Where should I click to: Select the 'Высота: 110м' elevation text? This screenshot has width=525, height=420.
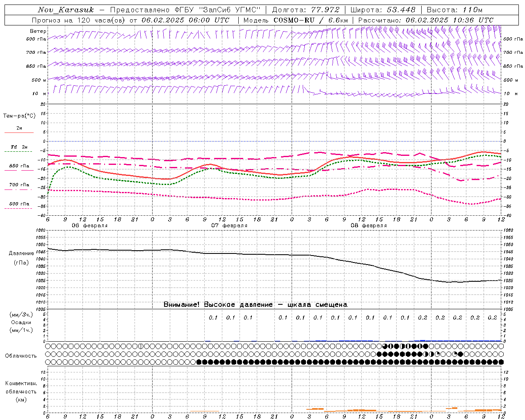(454, 10)
